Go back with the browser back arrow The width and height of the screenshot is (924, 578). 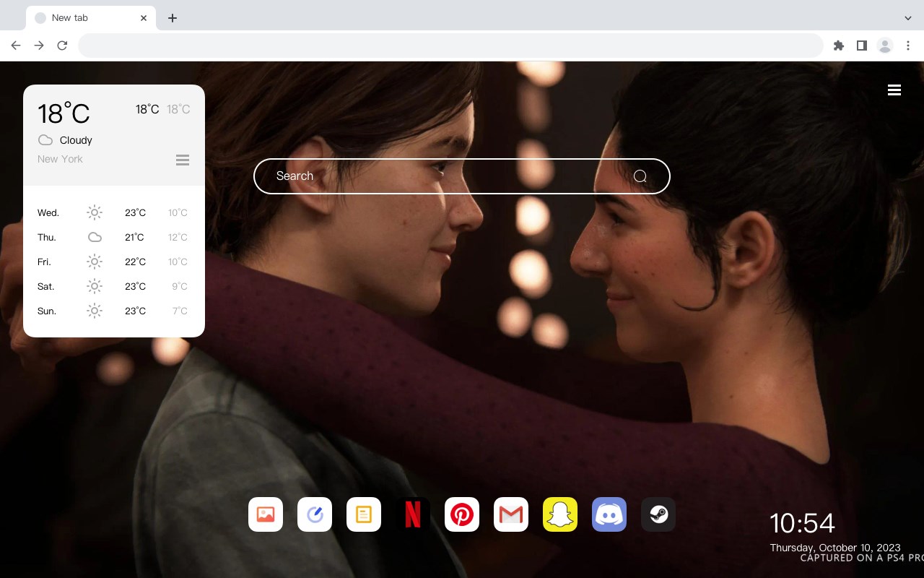pyautogui.click(x=16, y=46)
